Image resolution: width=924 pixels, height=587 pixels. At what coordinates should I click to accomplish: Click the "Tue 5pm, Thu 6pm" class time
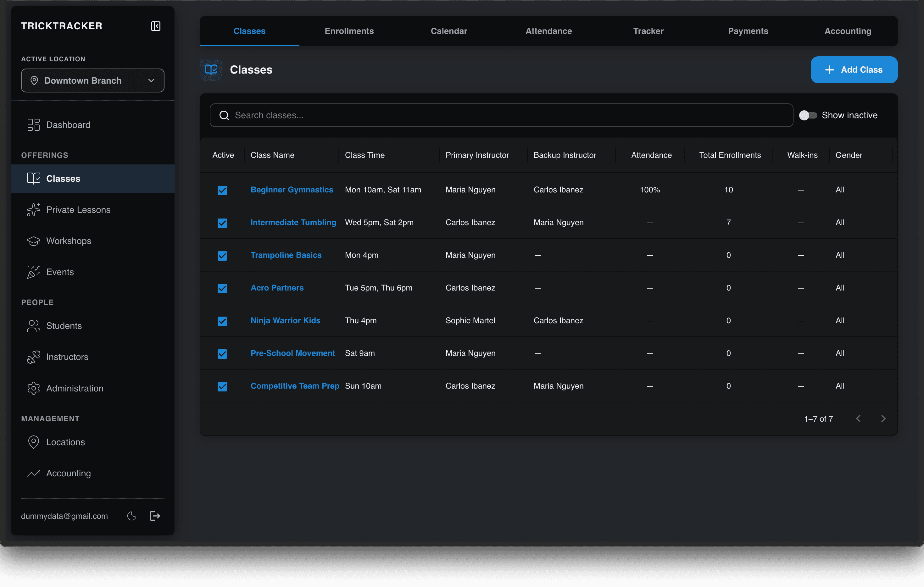click(x=378, y=287)
